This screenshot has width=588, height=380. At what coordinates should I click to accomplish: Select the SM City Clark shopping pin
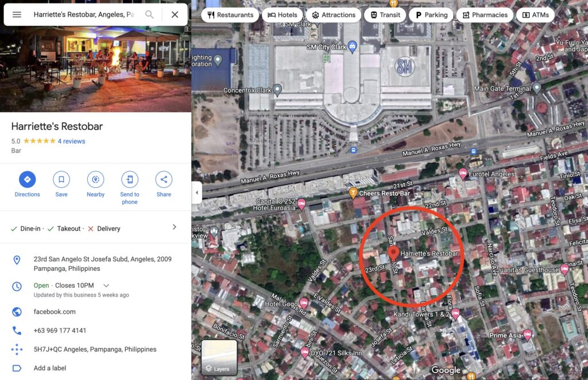(352, 47)
